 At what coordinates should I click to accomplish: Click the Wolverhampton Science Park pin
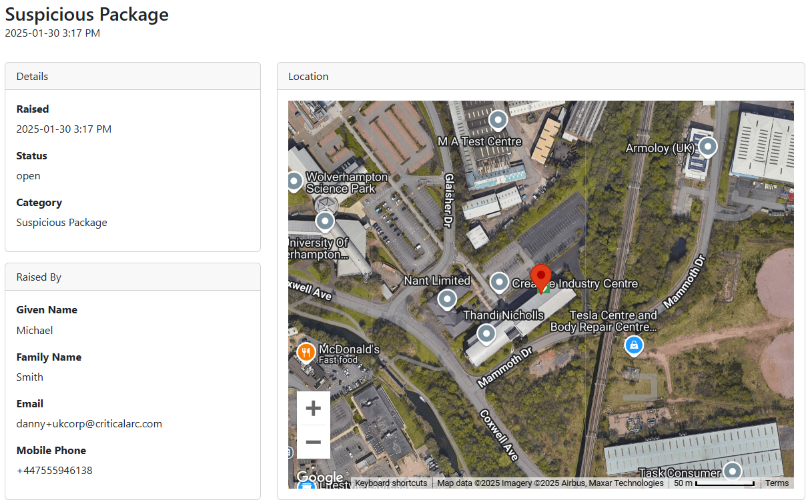click(x=294, y=181)
